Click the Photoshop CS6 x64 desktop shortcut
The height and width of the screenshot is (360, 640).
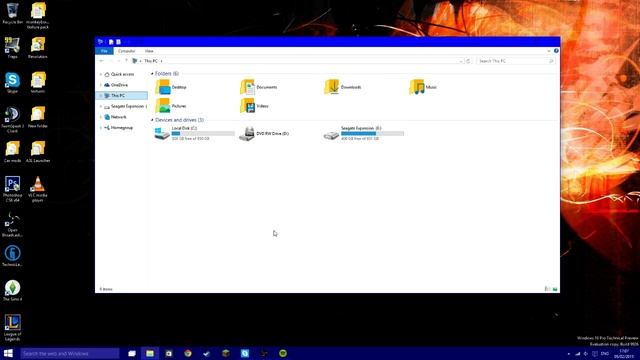(12, 189)
